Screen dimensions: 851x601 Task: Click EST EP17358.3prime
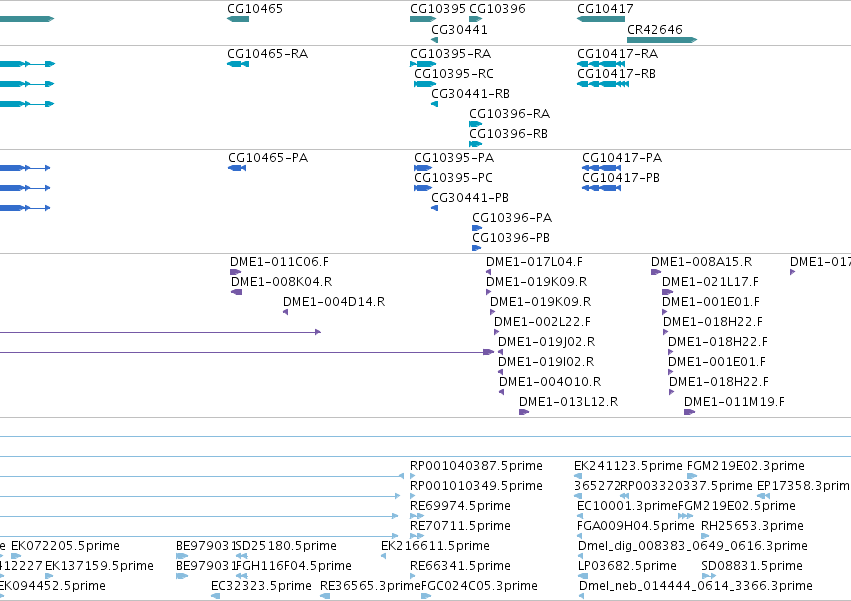tap(804, 486)
